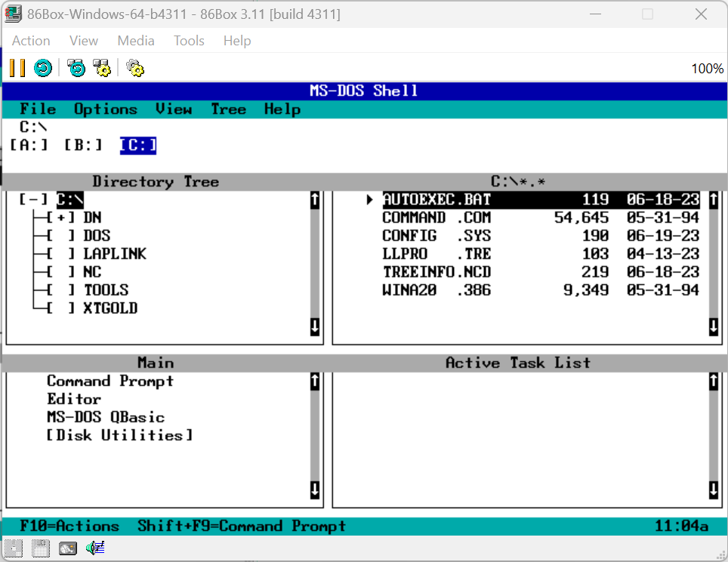Viewport: 728px width, 562px height.
Task: Select the C:\ root in the tree
Action: [70, 199]
